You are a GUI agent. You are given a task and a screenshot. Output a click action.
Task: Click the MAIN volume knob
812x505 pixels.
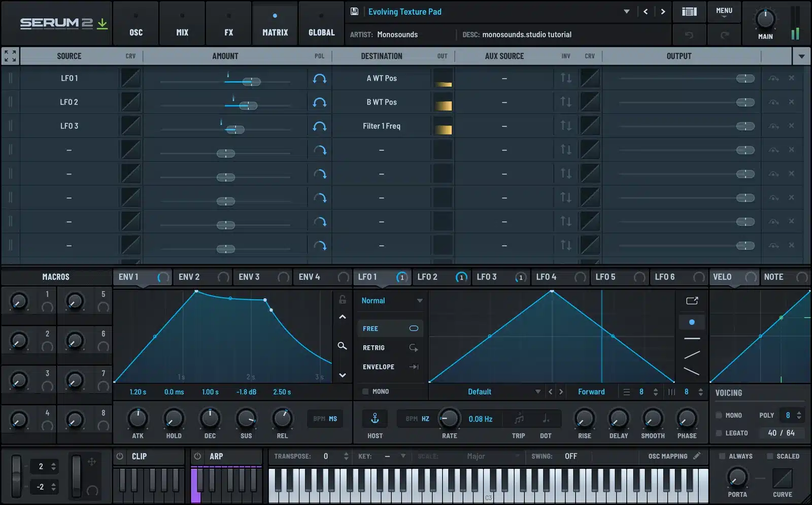(x=765, y=19)
